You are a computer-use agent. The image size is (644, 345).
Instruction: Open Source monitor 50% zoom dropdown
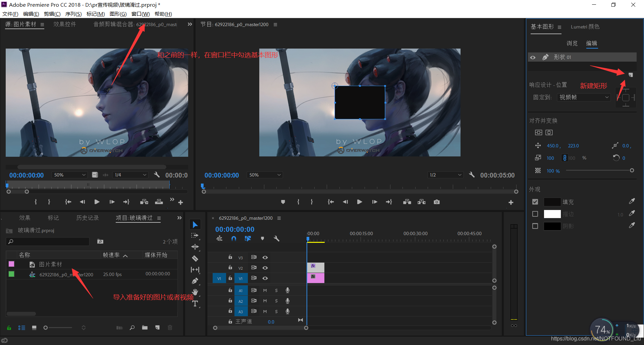69,175
